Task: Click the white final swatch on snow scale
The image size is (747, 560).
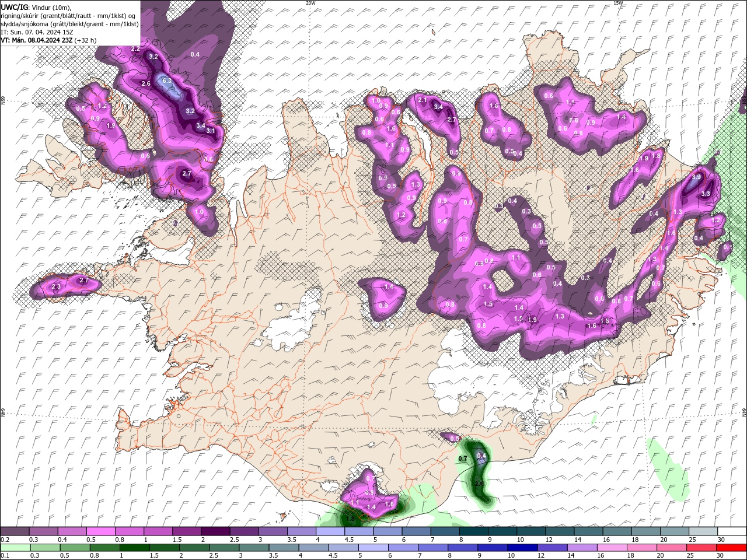Action: coord(732,531)
